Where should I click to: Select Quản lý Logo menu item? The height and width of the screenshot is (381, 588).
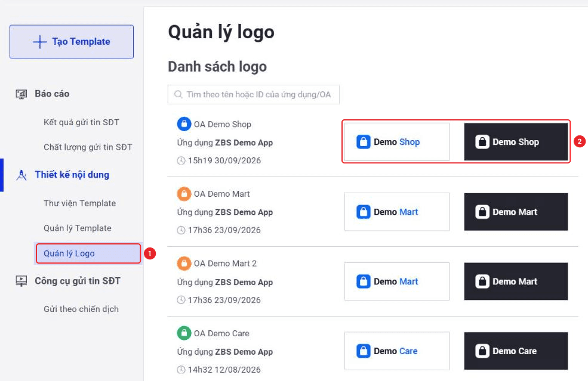(88, 253)
